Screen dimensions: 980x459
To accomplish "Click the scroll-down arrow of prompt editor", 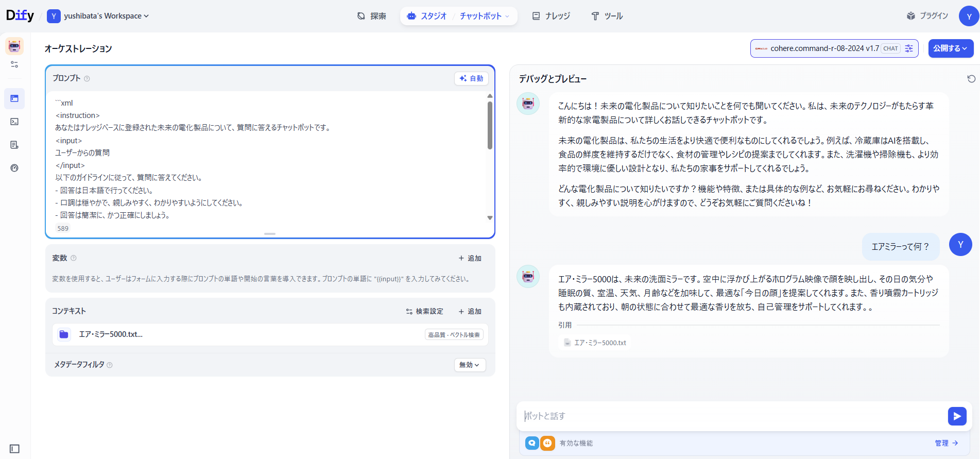I will pyautogui.click(x=490, y=218).
